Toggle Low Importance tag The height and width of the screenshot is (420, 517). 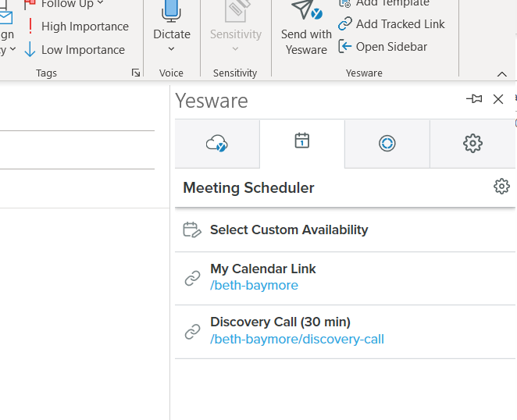[75, 50]
